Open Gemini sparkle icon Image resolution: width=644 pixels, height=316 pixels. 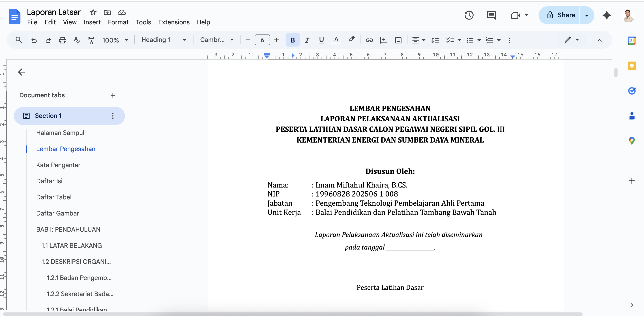[607, 15]
